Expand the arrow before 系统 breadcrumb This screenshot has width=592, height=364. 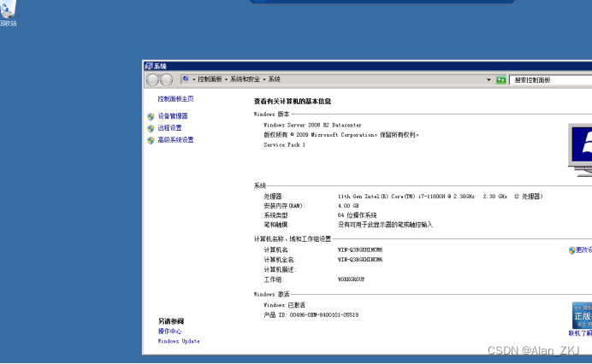[x=264, y=79]
